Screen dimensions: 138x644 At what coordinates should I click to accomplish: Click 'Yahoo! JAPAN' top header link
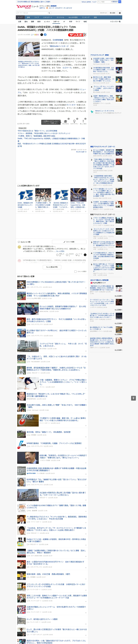(x=86, y=2)
